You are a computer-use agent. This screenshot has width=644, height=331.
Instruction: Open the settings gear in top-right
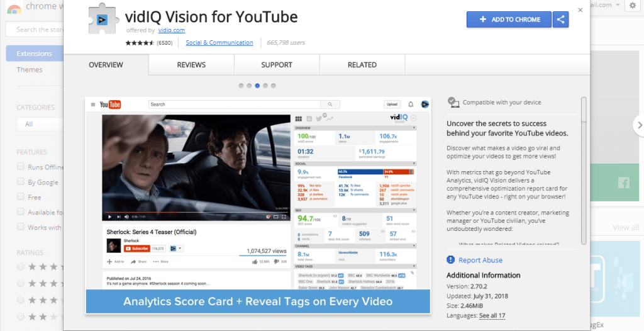[633, 5]
